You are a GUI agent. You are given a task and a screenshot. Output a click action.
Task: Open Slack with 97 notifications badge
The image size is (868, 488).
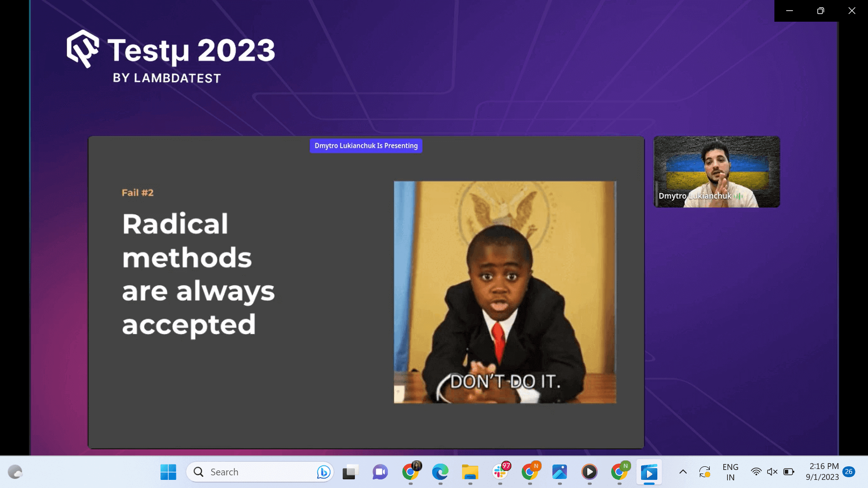[500, 472]
